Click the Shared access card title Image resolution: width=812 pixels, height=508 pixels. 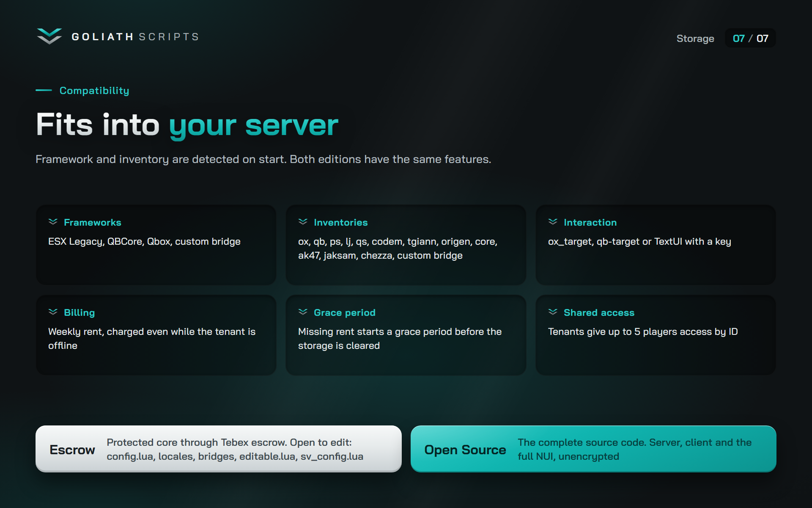tap(599, 312)
